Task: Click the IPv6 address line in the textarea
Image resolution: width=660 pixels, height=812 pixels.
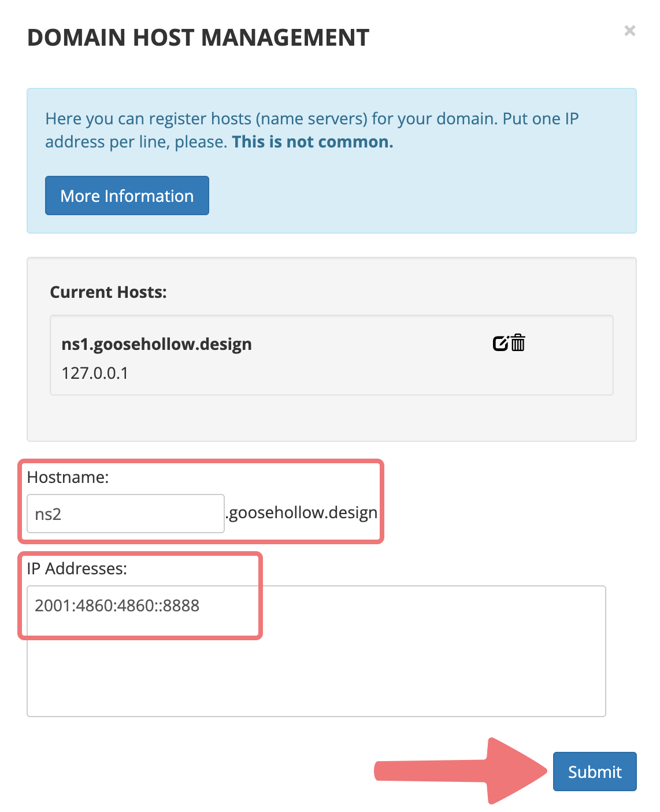Action: click(x=117, y=606)
